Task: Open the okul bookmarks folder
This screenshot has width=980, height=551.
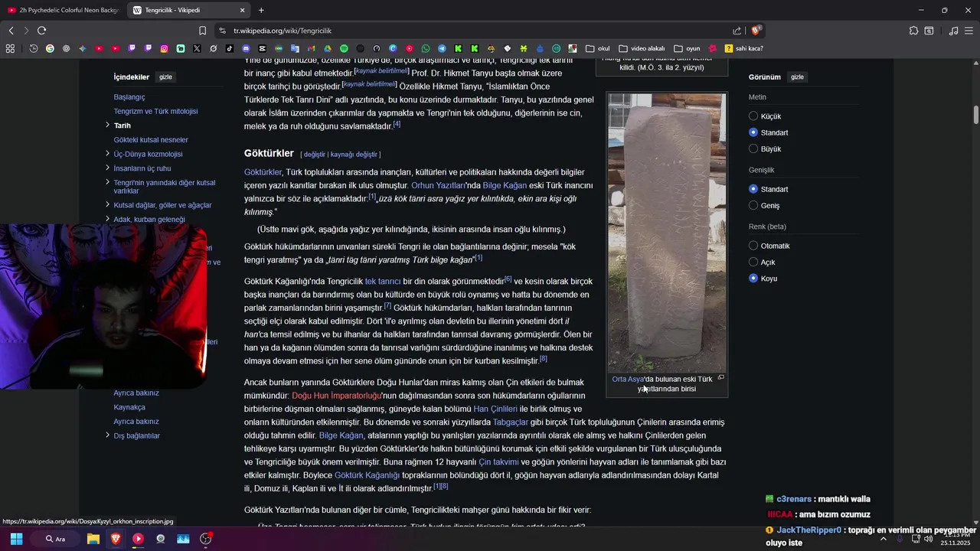Action: click(x=598, y=48)
